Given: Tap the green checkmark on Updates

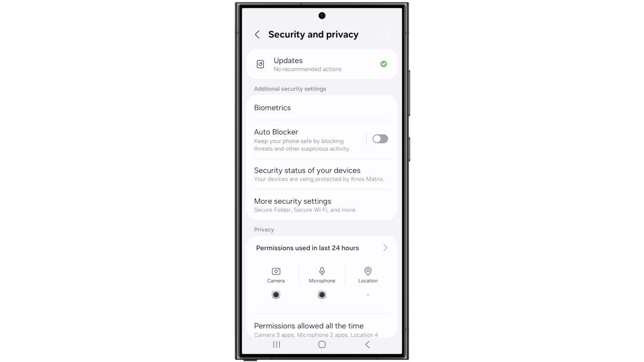Looking at the screenshot, I should tap(383, 64).
